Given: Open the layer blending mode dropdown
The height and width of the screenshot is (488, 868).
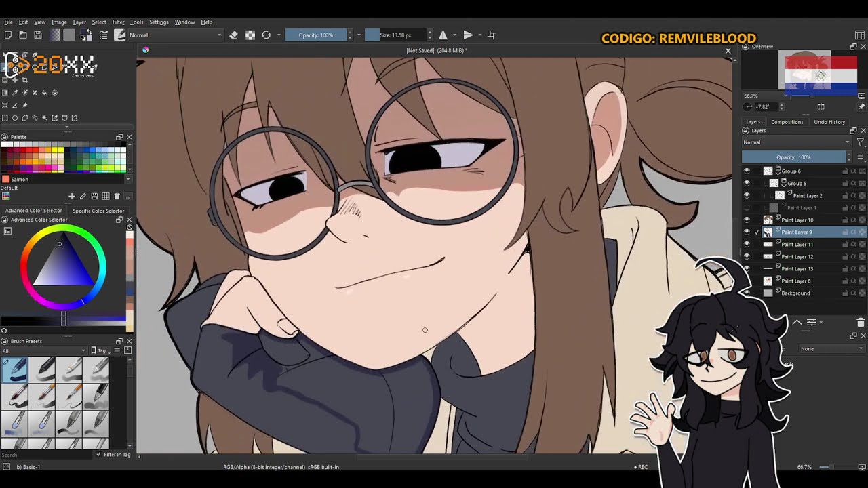Looking at the screenshot, I should click(x=796, y=142).
